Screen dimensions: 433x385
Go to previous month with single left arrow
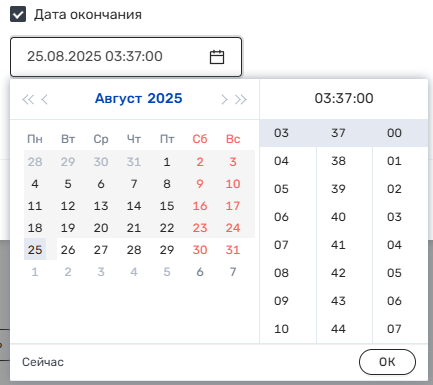pyautogui.click(x=44, y=99)
